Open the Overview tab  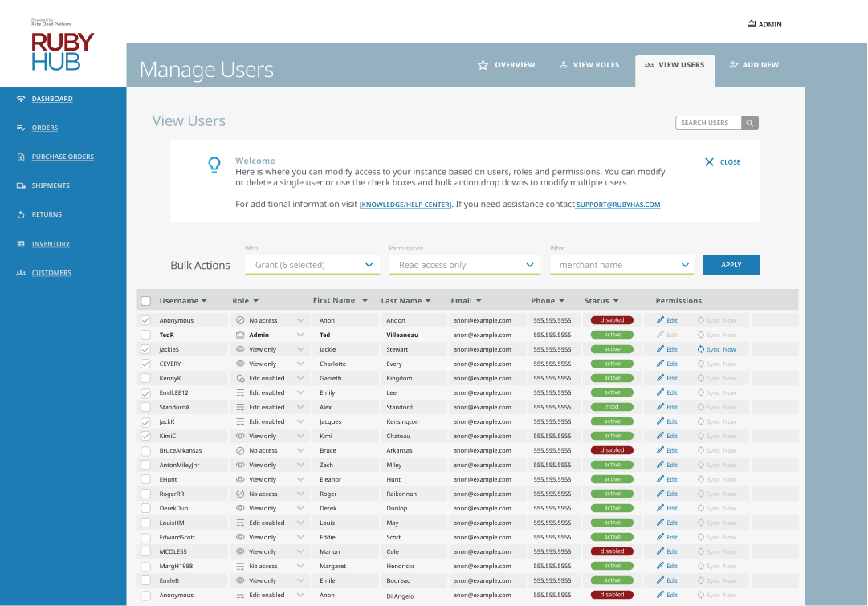pyautogui.click(x=507, y=65)
